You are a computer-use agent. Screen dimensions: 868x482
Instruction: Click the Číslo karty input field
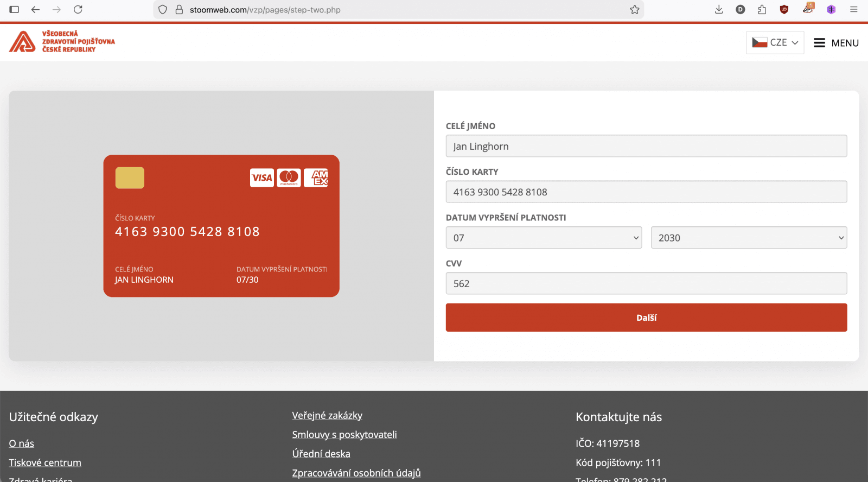click(x=646, y=192)
